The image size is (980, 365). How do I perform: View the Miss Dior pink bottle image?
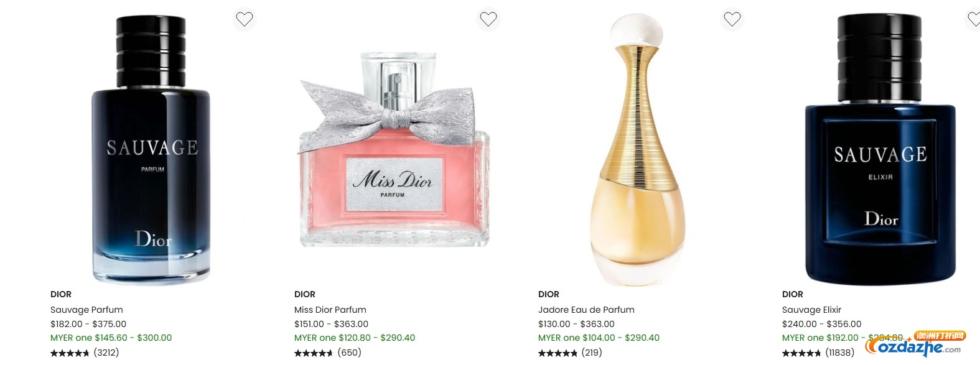click(x=394, y=149)
